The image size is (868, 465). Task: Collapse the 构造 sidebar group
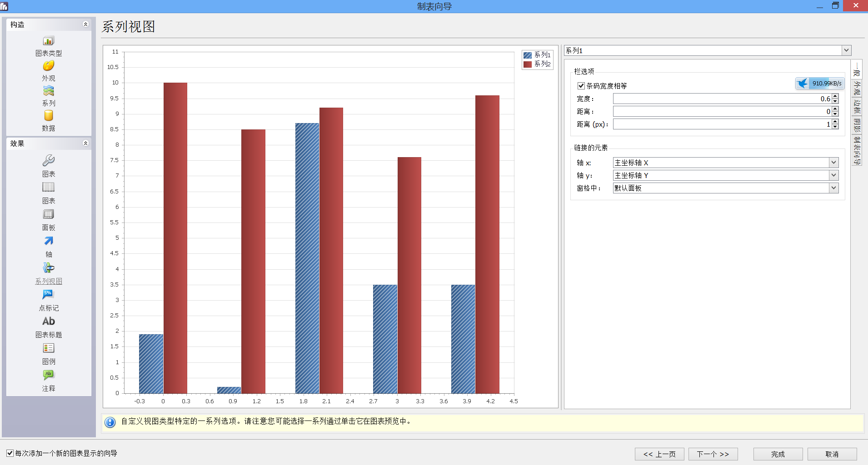point(85,25)
